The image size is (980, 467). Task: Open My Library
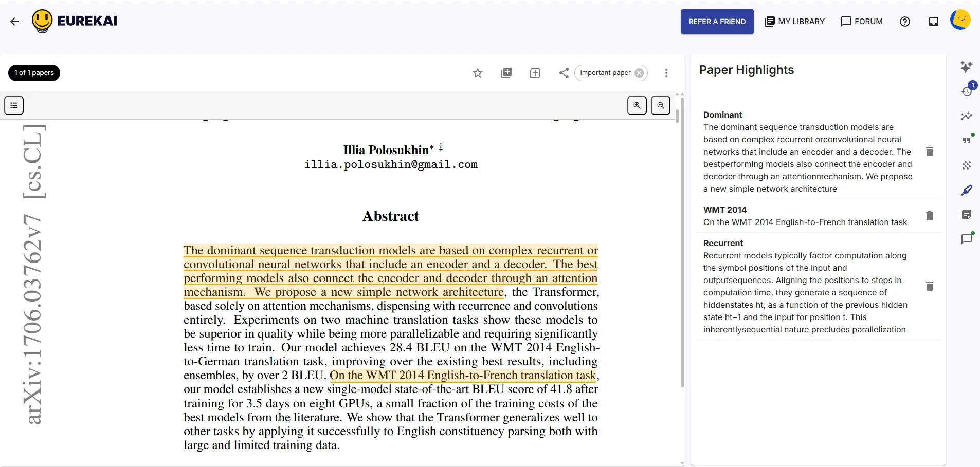tap(794, 22)
